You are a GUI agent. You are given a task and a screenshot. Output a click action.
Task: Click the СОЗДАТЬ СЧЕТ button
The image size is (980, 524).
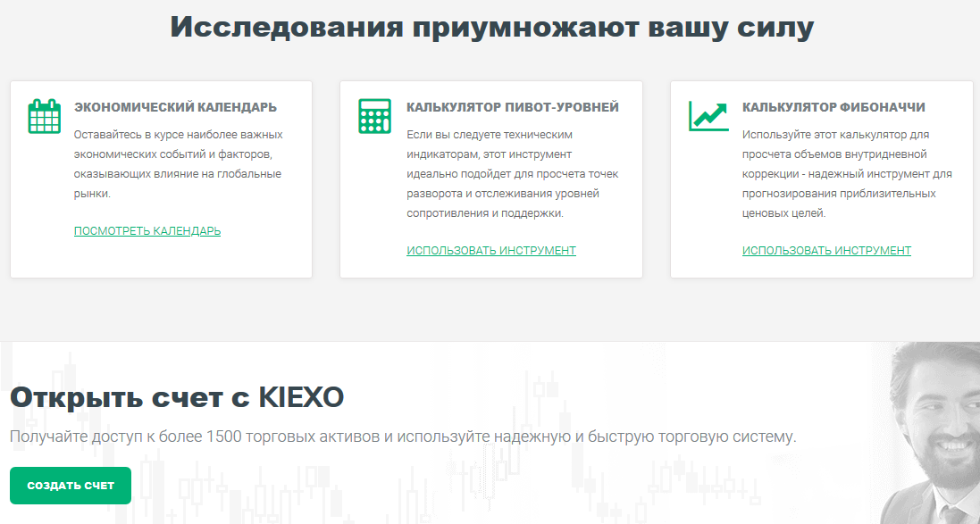click(x=71, y=486)
